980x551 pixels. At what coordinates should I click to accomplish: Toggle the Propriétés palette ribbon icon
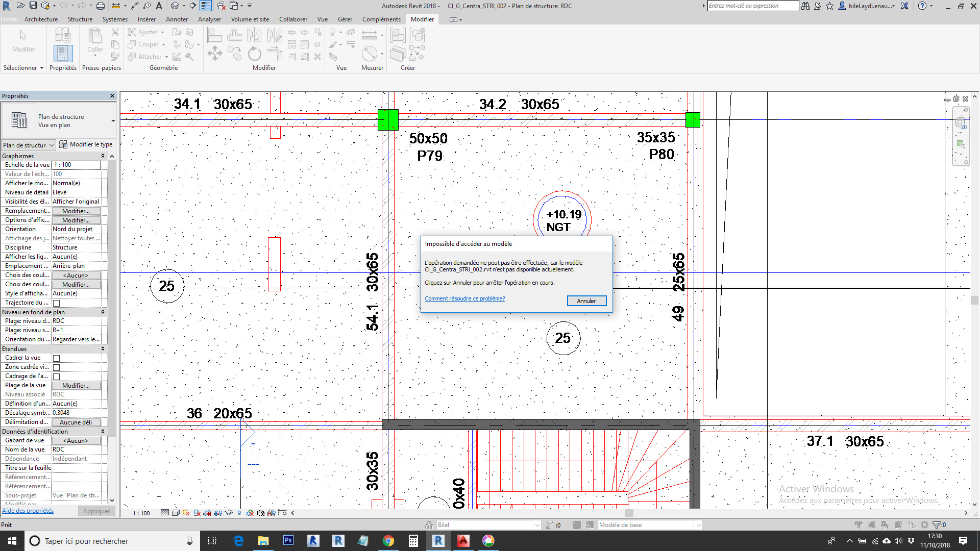(x=63, y=53)
